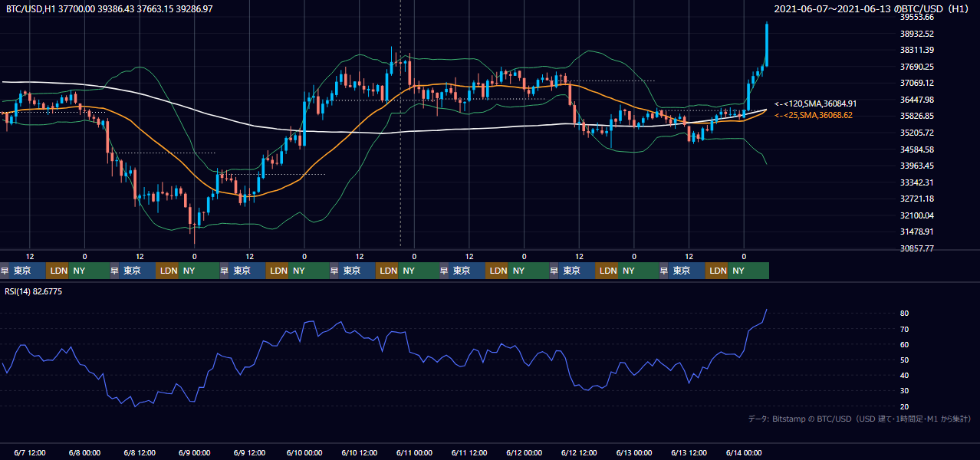Click the RSI line's final peak above 80

click(766, 310)
